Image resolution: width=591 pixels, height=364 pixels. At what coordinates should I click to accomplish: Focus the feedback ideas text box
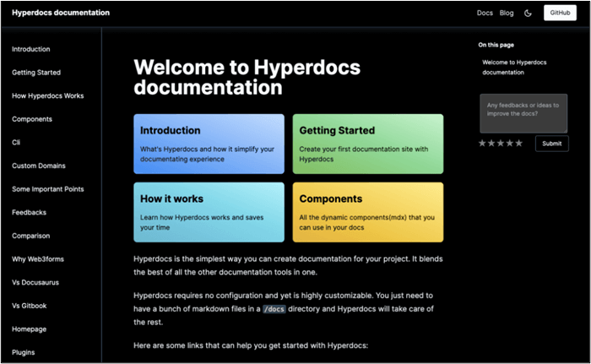pos(523,113)
